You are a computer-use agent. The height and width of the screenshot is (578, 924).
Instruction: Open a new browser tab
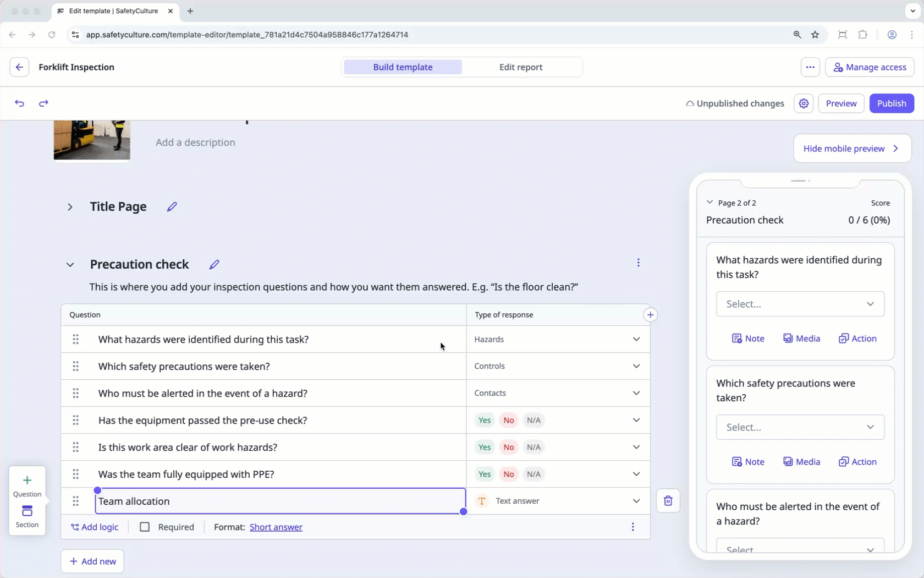190,11
